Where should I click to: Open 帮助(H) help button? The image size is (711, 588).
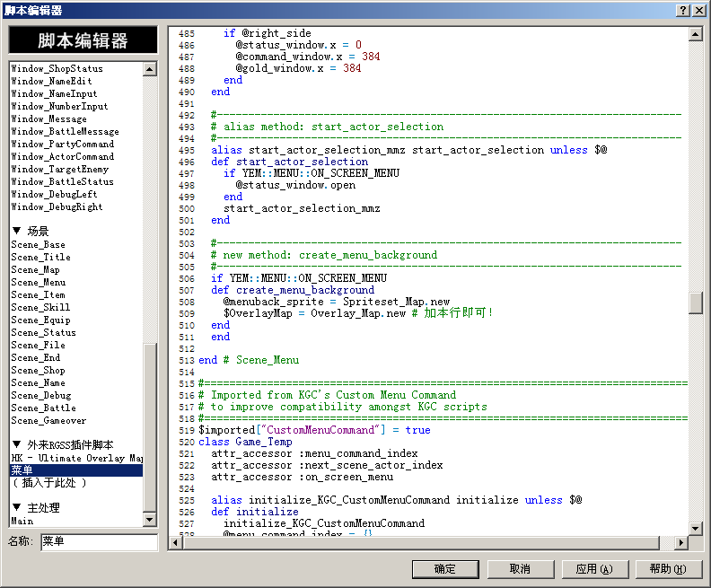point(669,569)
